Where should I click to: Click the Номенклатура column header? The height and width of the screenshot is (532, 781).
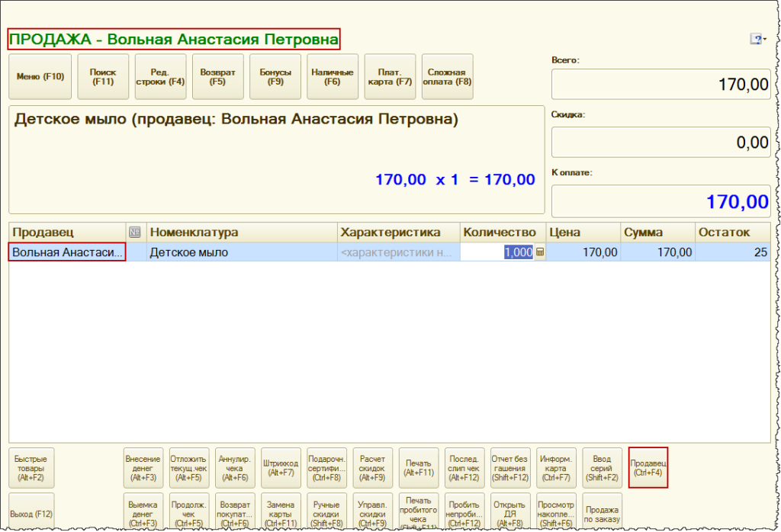[242, 232]
